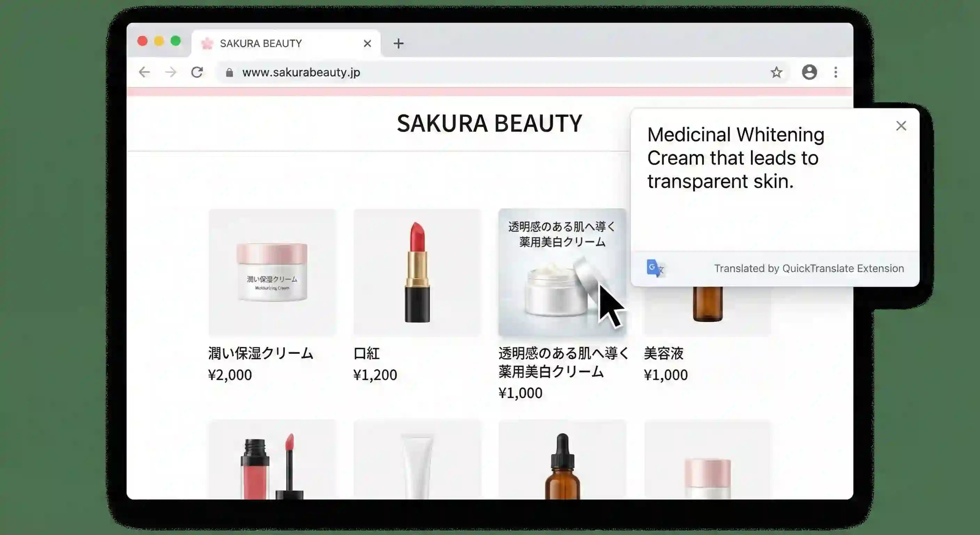The width and height of the screenshot is (980, 535).
Task: Select the red lipstick product image
Action: click(x=417, y=273)
